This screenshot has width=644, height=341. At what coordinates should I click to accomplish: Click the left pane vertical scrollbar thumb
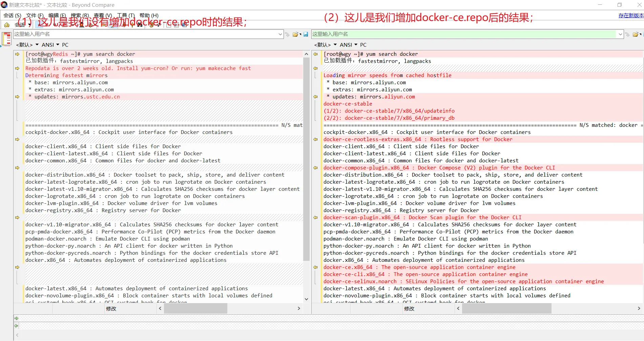(x=306, y=159)
